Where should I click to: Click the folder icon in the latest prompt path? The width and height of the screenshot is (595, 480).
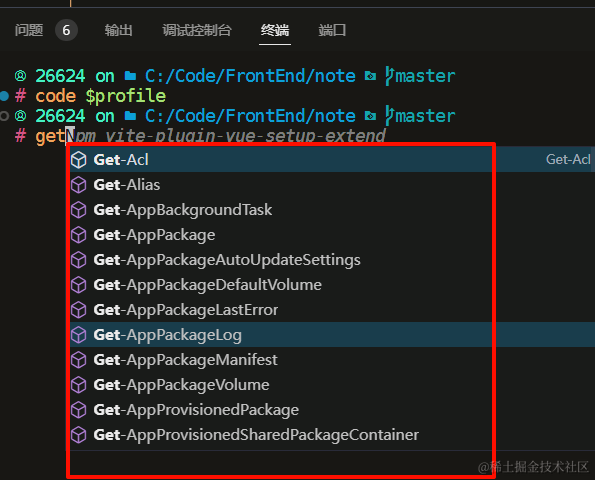(x=130, y=116)
